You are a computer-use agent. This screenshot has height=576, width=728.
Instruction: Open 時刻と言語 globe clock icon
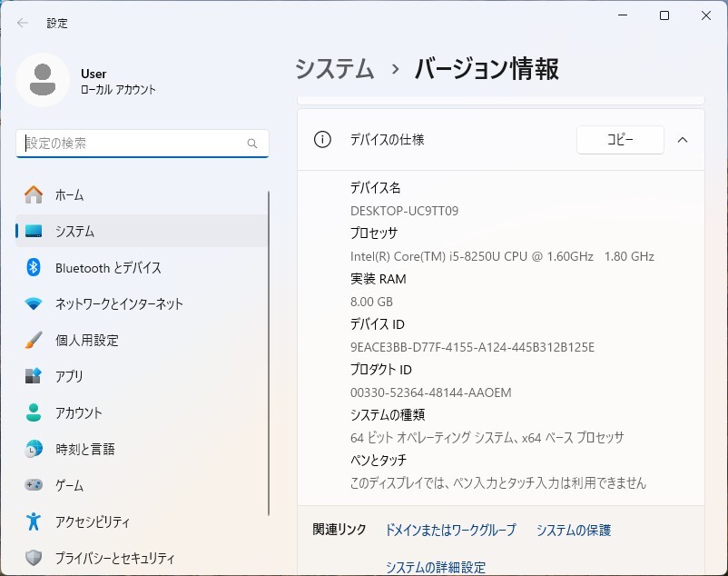pyautogui.click(x=34, y=449)
